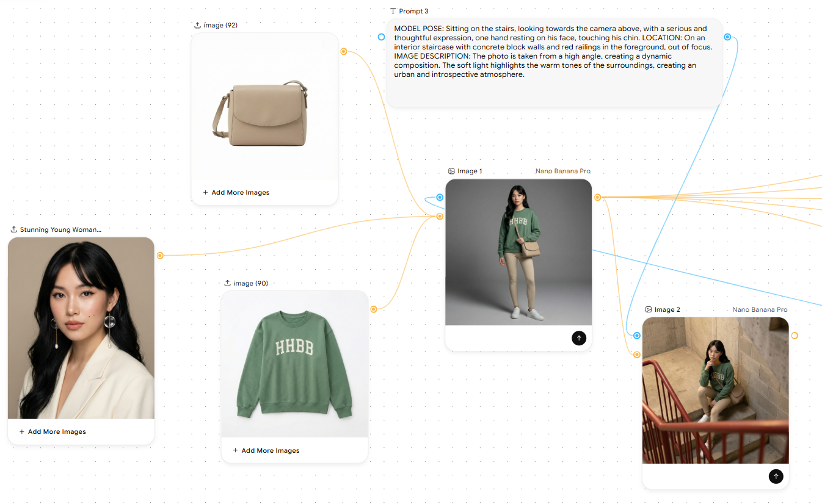Select the blue output port of Prompt 3
Image resolution: width=822 pixels, height=504 pixels.
point(727,37)
